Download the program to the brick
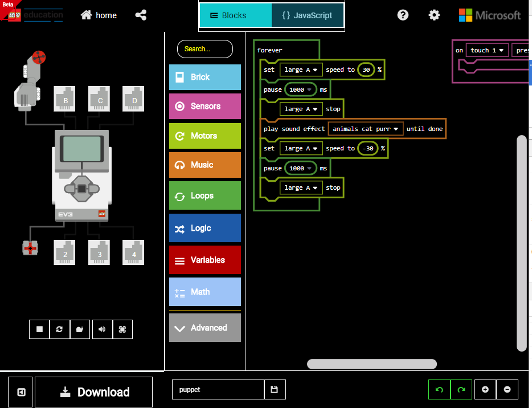The width and height of the screenshot is (532, 408). [x=93, y=392]
